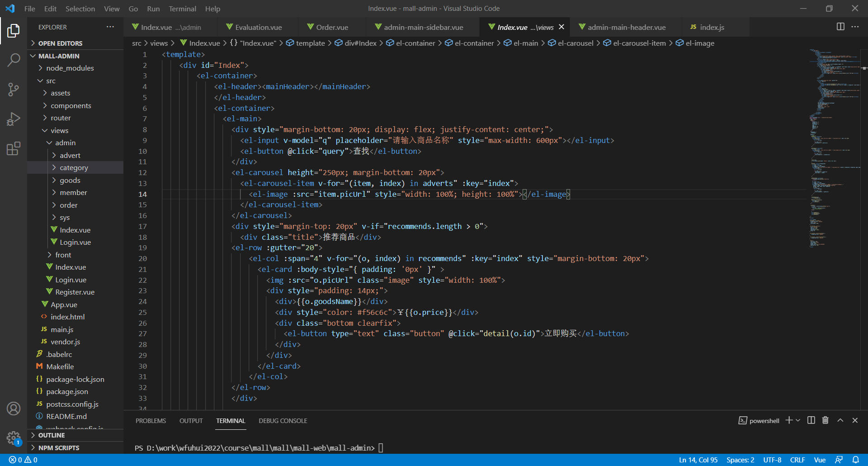Close the terminal panel
The width and height of the screenshot is (868, 466).
(855, 420)
